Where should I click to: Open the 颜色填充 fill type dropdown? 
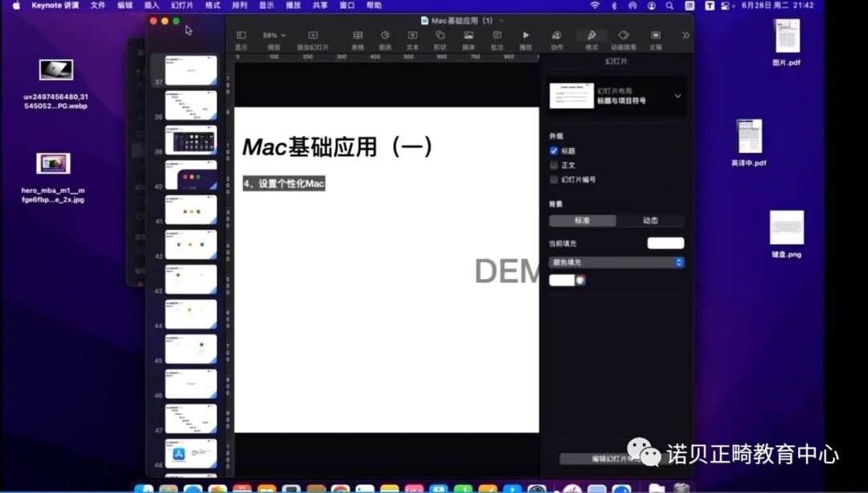coord(616,262)
